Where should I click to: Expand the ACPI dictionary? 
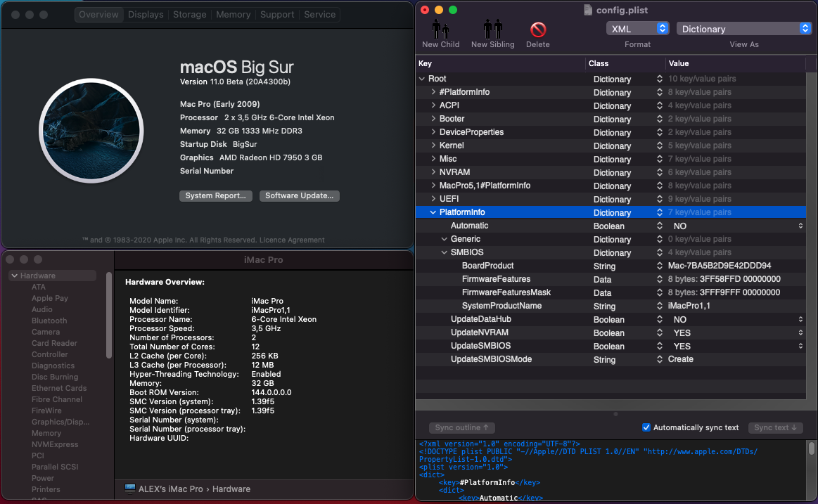coord(433,105)
